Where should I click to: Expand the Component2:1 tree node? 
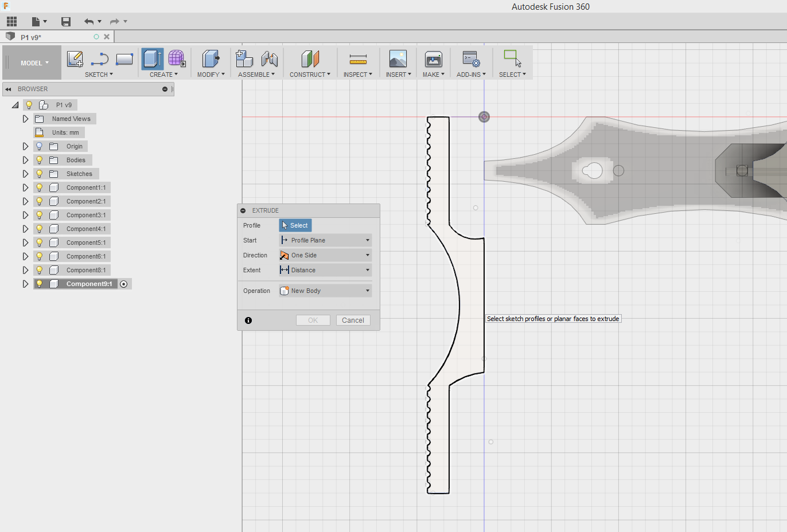[x=25, y=201]
